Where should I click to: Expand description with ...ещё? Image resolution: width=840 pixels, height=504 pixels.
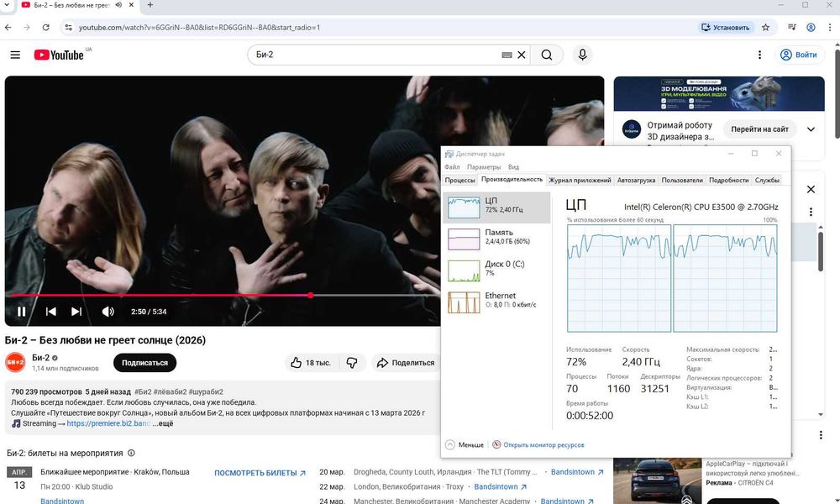162,423
